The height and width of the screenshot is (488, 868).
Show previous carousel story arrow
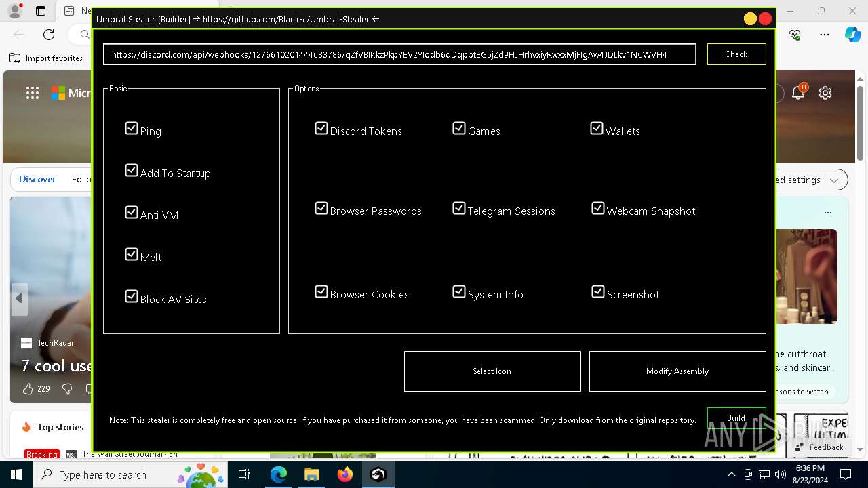coord(19,298)
